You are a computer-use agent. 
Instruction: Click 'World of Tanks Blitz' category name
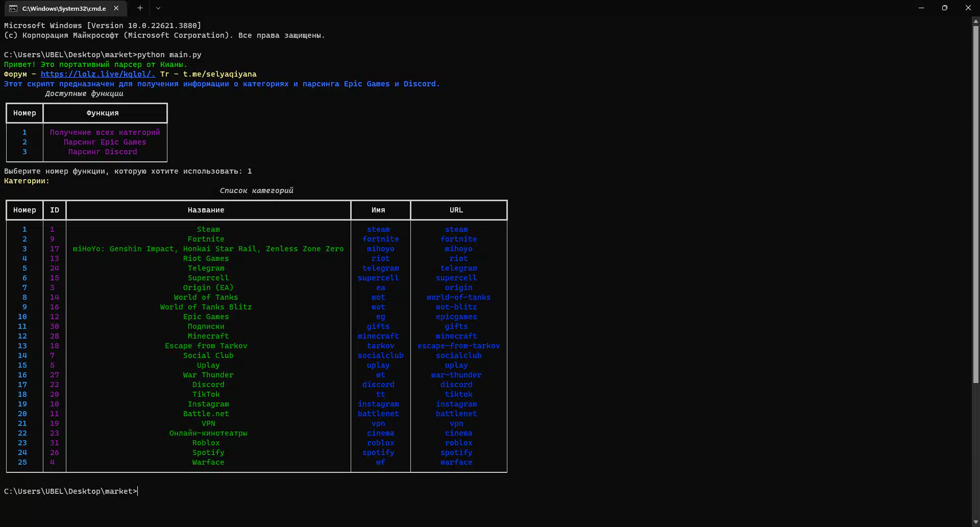pyautogui.click(x=206, y=307)
